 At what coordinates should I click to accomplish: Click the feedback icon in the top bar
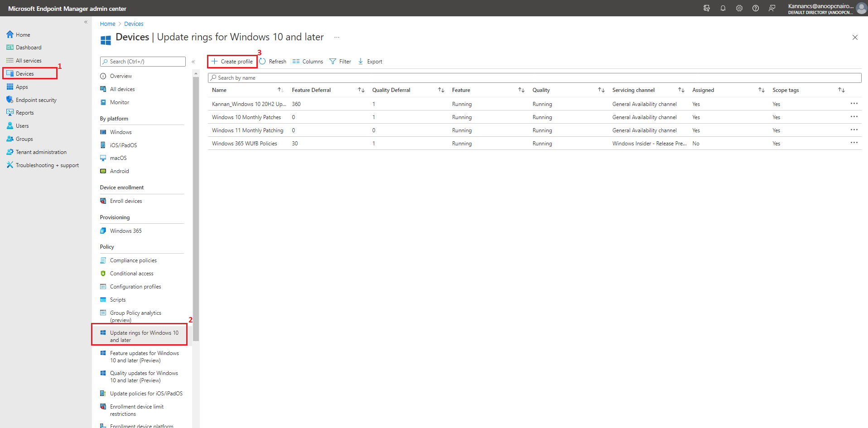(772, 8)
